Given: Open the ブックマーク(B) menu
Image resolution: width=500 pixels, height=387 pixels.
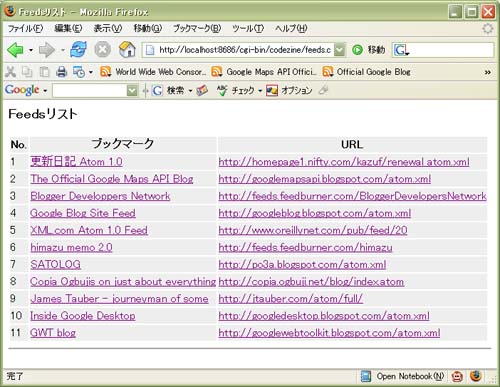Looking at the screenshot, I should click(x=197, y=29).
